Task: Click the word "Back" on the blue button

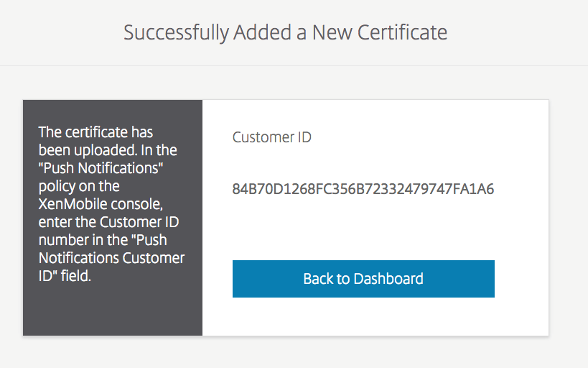Action: [317, 279]
